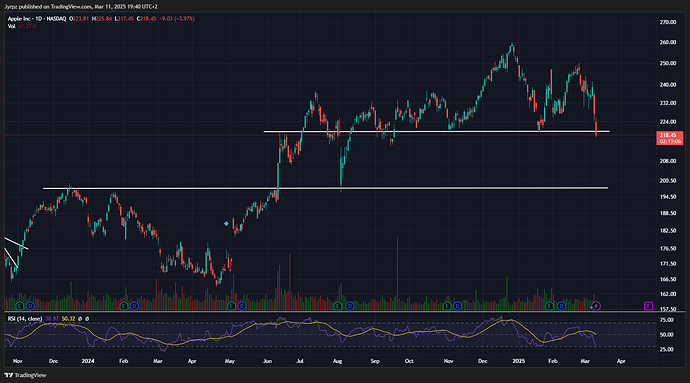The width and height of the screenshot is (690, 383).
Task: Click the 260.00 price axis label
Action: point(668,42)
